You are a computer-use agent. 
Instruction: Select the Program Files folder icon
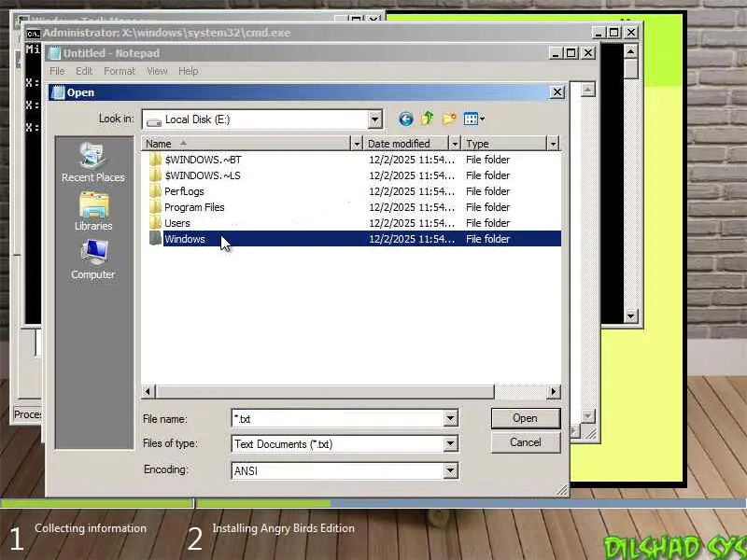click(x=155, y=207)
